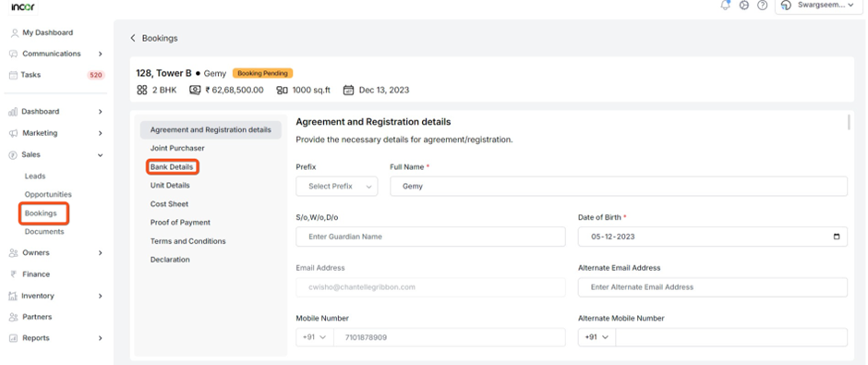This screenshot has width=868, height=365.
Task: Select the Bank Details section
Action: 172,166
